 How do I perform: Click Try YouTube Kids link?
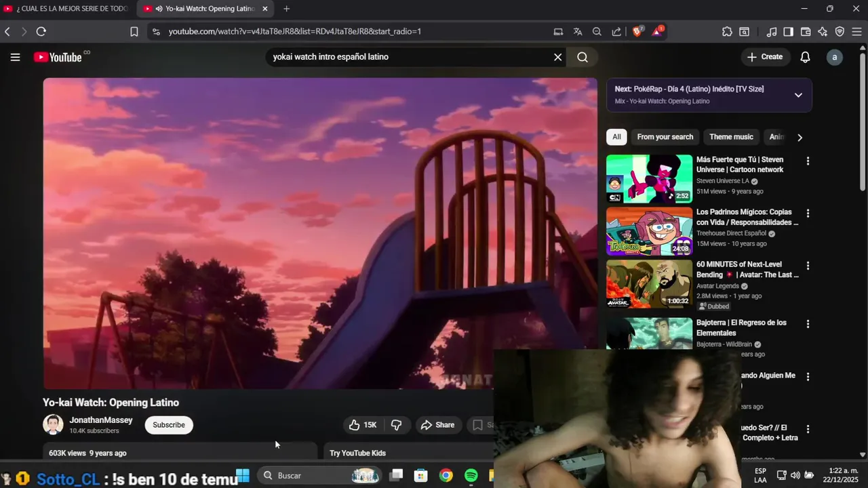coord(357,453)
